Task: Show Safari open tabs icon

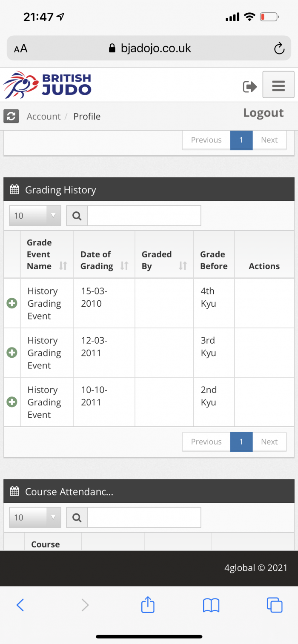Action: (274, 605)
